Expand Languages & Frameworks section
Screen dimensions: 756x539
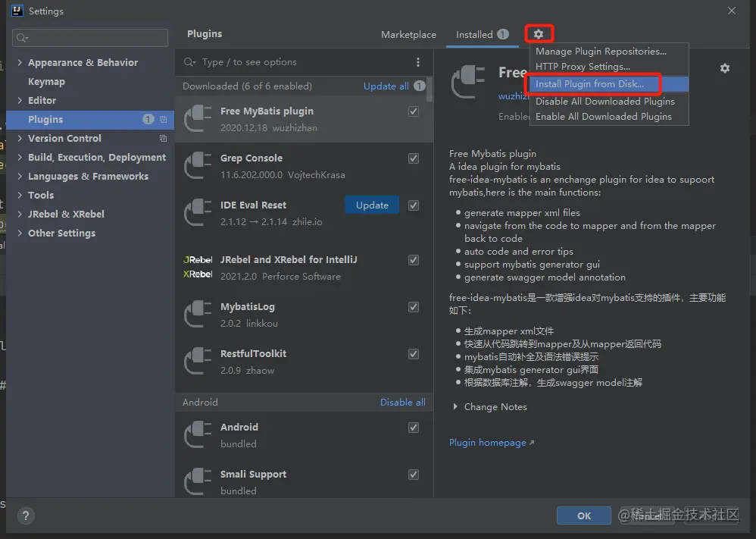tap(20, 176)
